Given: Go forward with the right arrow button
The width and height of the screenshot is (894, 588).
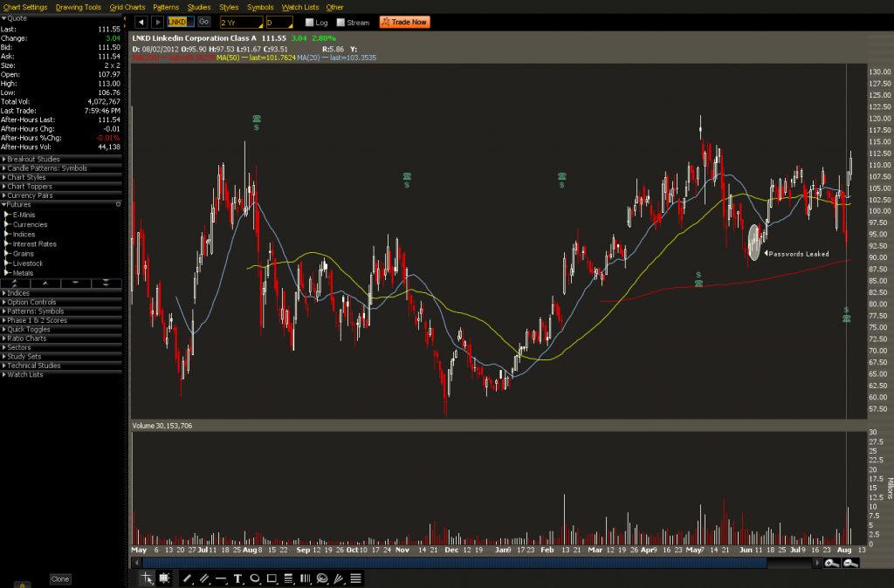Looking at the screenshot, I should tap(157, 22).
